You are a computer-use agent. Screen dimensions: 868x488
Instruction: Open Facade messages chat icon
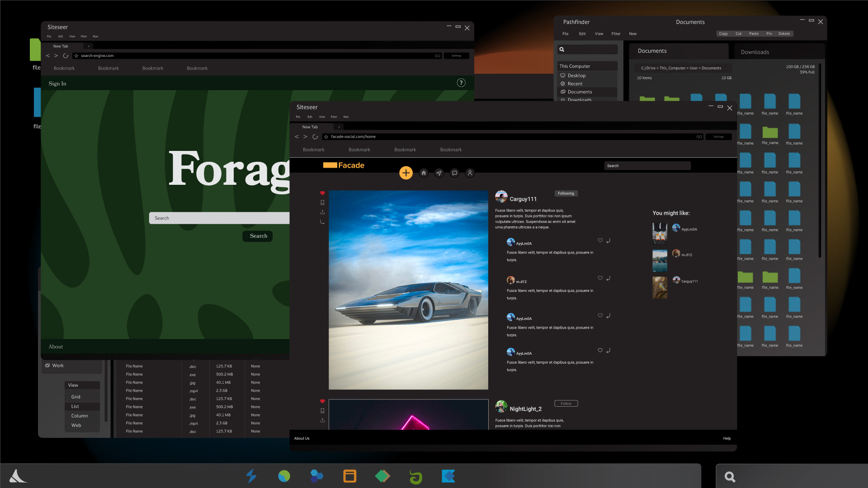tap(454, 173)
